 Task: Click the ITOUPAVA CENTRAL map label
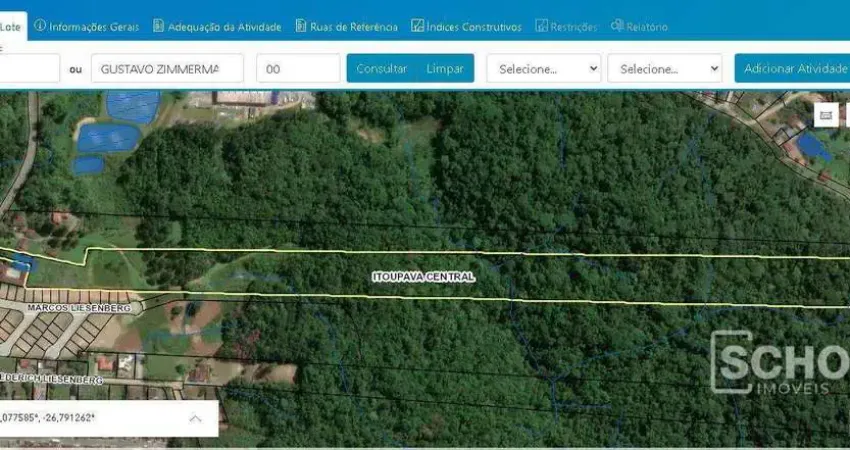click(x=423, y=276)
